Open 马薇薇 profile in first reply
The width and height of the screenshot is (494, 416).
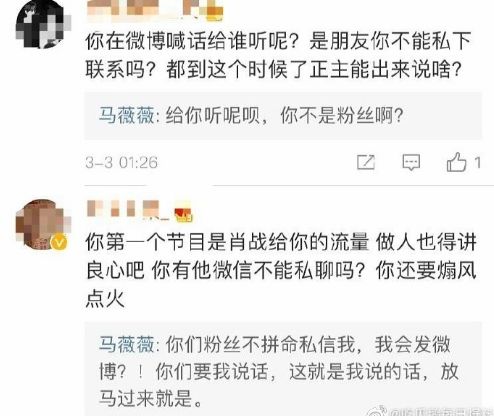coord(126,116)
